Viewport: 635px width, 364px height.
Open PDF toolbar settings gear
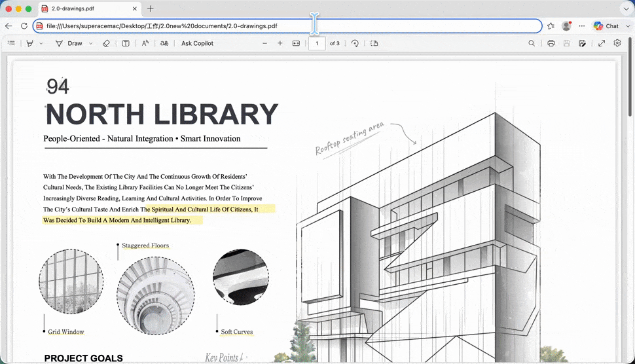click(617, 43)
